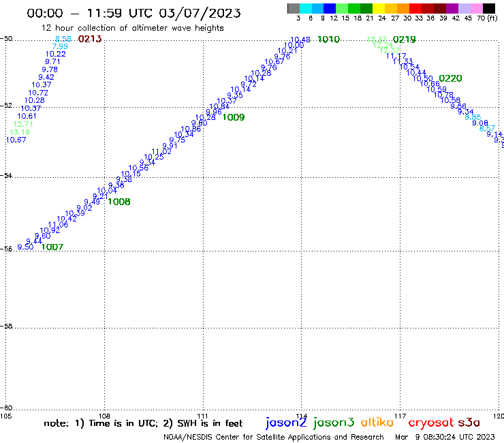Select the 117 longitude axis label
The height and width of the screenshot is (443, 504).
click(400, 416)
